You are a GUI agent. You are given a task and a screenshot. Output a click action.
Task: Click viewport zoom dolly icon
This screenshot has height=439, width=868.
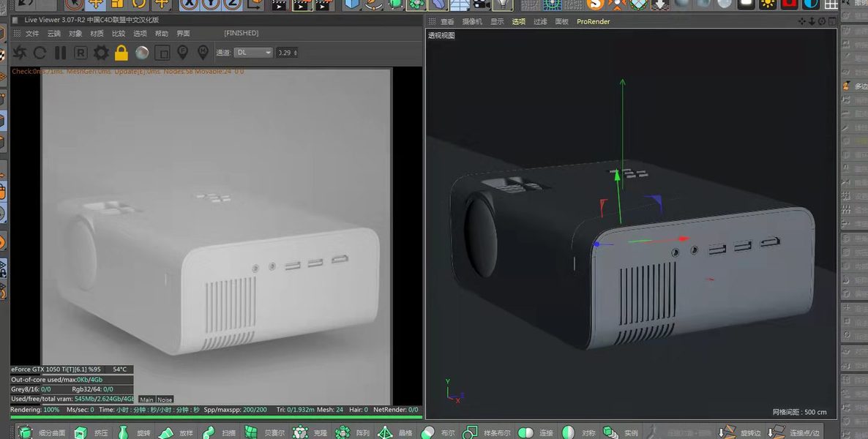click(x=812, y=22)
